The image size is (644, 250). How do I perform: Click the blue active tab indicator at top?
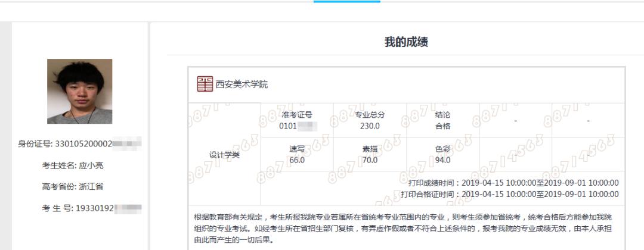pos(347,1)
